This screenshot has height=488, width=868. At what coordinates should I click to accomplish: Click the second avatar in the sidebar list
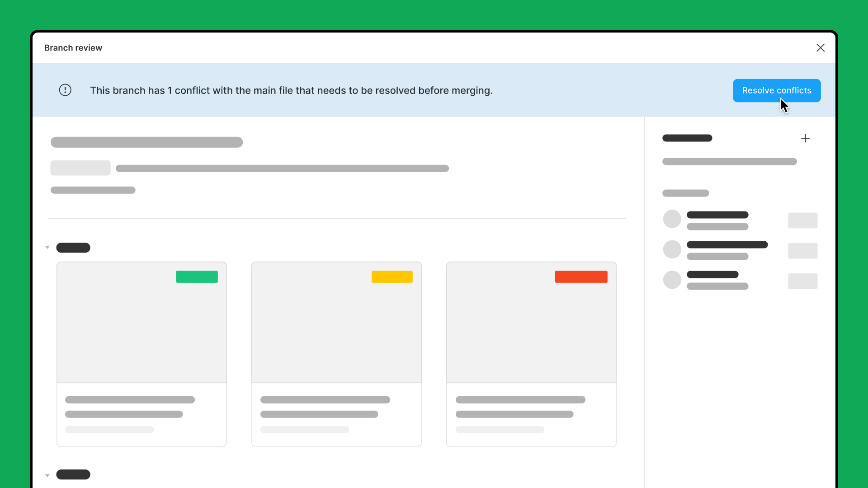click(x=672, y=249)
